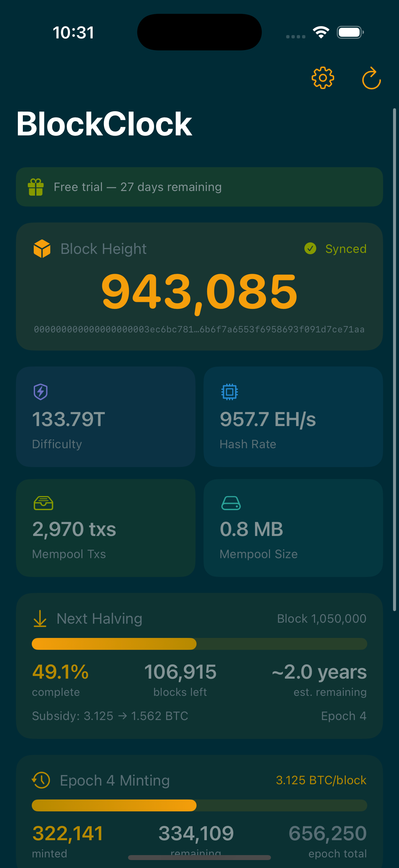Tap the Epoch 4 label in halving card
399x868 pixels.
[344, 716]
